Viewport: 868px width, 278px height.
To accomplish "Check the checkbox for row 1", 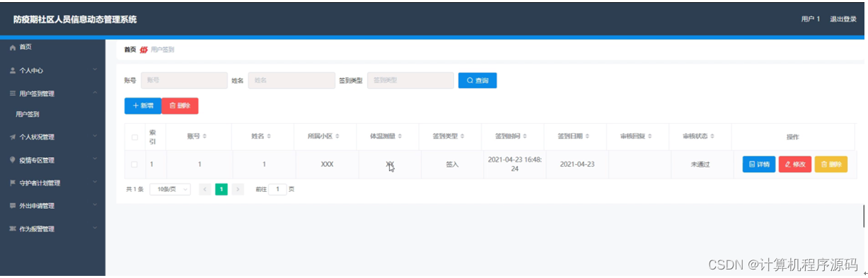I will coord(134,164).
